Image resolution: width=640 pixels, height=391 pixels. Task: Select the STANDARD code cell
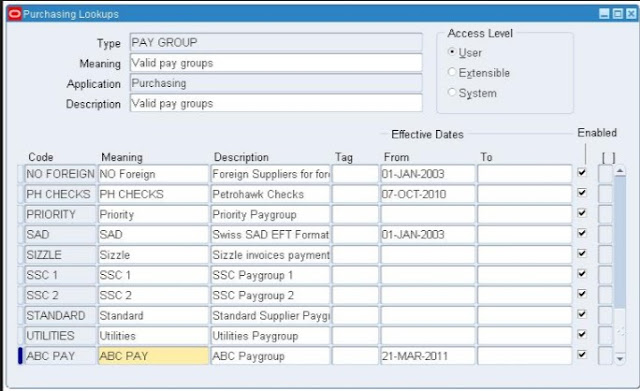(60, 315)
